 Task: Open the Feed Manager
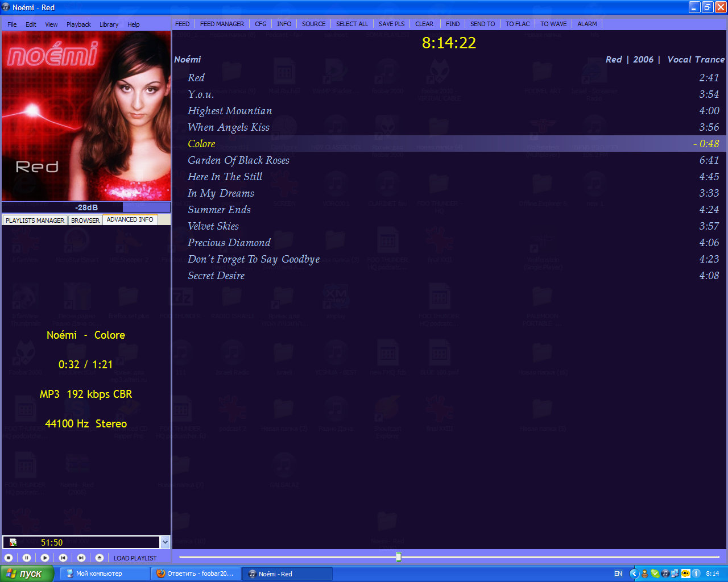point(222,24)
